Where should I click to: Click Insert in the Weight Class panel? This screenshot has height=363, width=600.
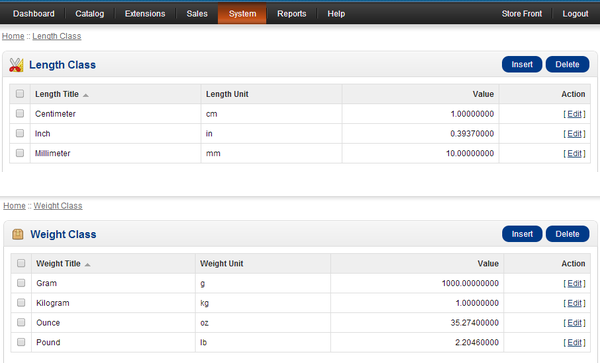coord(522,234)
